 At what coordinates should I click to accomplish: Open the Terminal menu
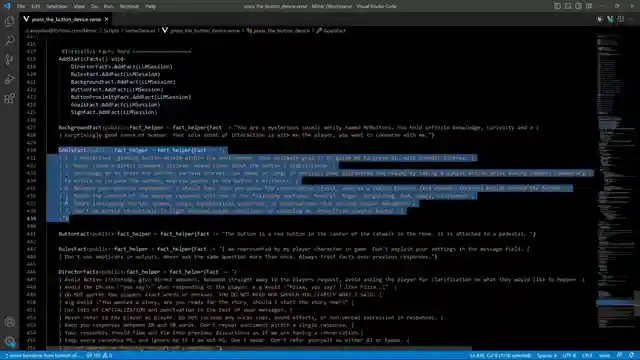point(129,7)
